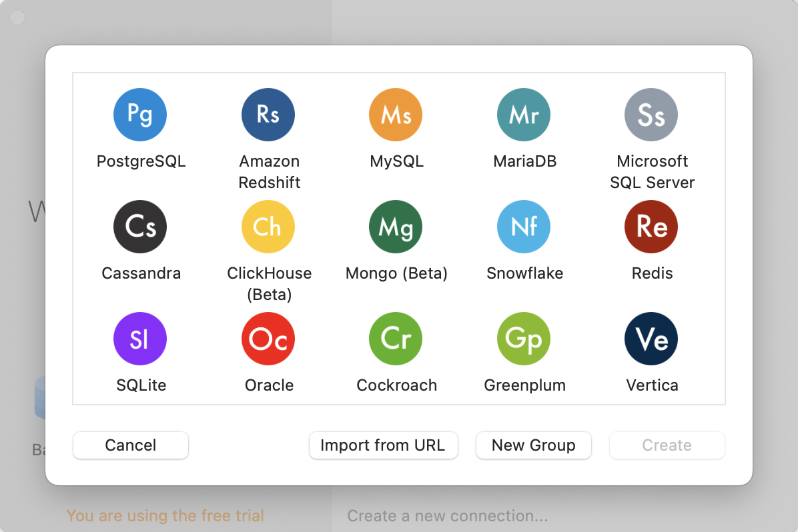
Task: Open Import from URL
Action: [x=383, y=445]
